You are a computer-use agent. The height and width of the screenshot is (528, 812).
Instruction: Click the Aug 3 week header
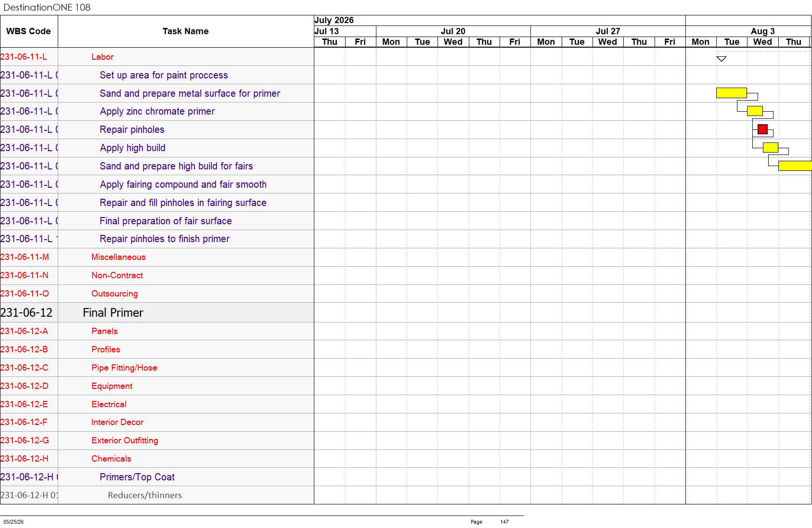762,31
